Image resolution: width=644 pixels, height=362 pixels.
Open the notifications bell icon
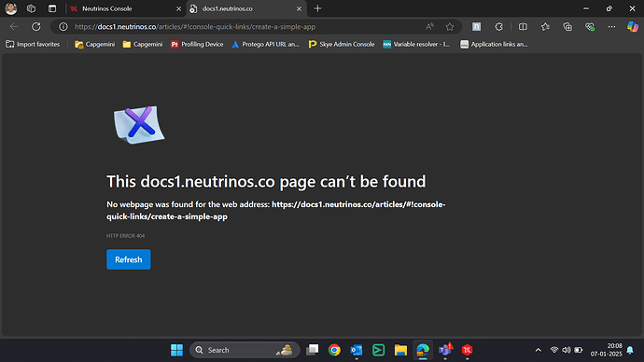[630, 350]
